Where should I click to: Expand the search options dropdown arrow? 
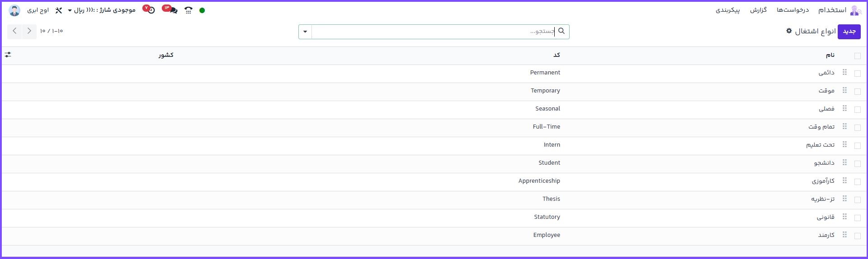(305, 32)
